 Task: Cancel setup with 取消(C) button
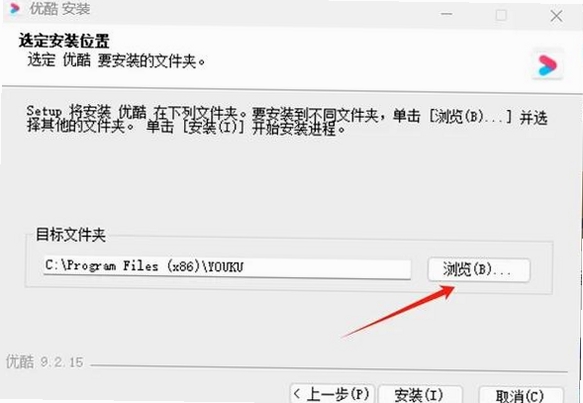520,395
